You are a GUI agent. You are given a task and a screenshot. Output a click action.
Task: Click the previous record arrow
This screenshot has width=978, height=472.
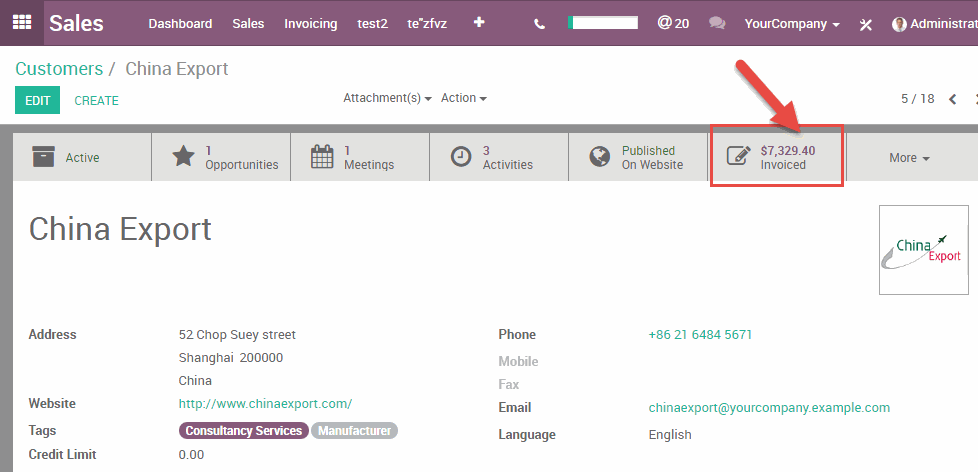coord(952,99)
